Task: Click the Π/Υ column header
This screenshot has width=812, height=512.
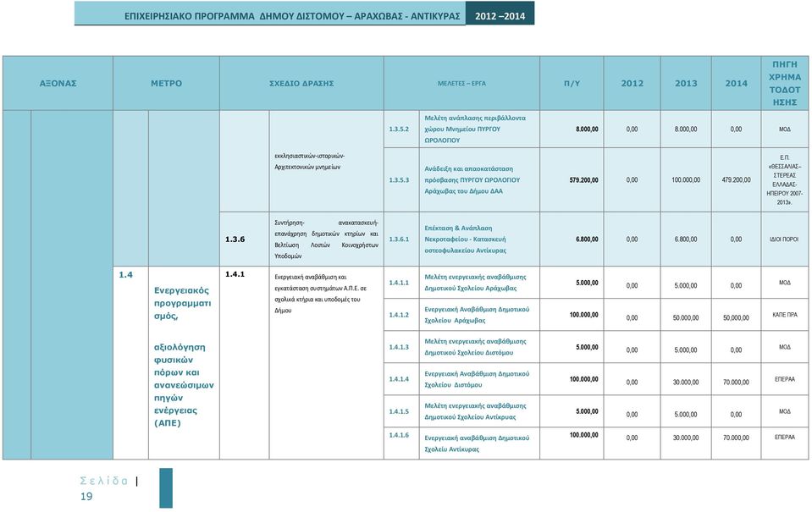Action: (572, 83)
